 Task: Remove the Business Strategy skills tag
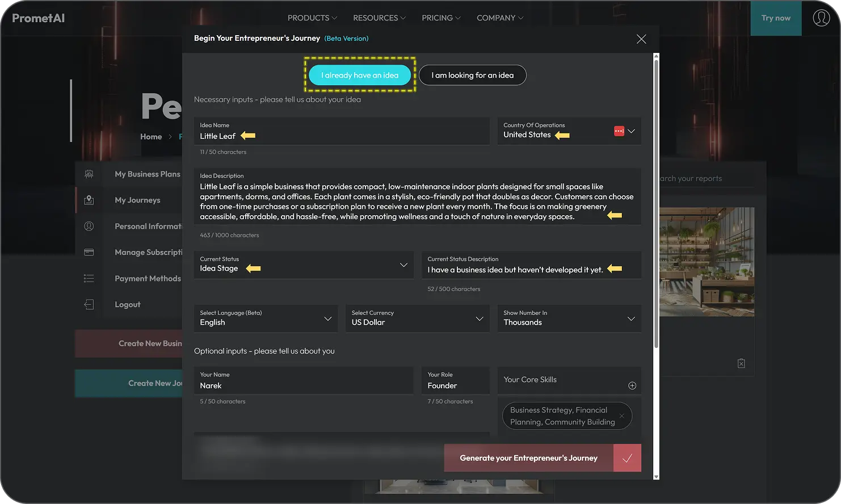tap(622, 416)
